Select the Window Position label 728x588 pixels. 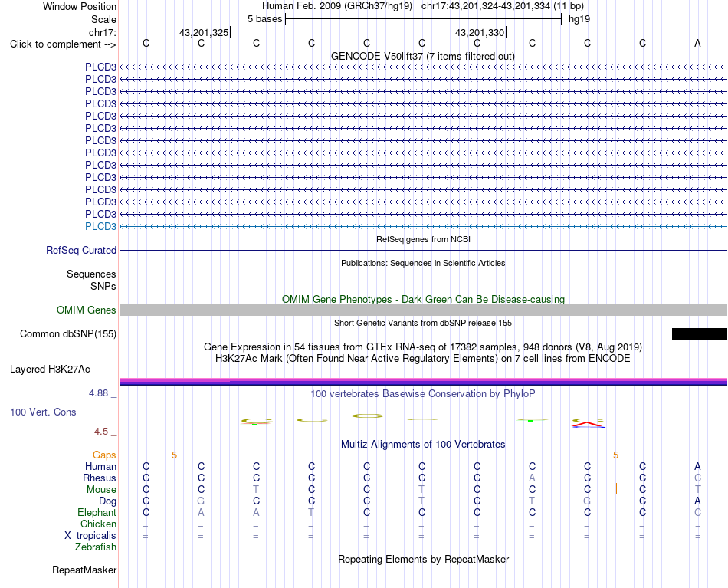(80, 6)
